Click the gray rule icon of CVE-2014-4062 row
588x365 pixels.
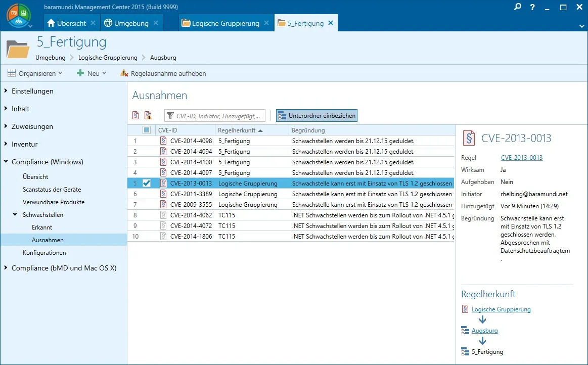163,215
